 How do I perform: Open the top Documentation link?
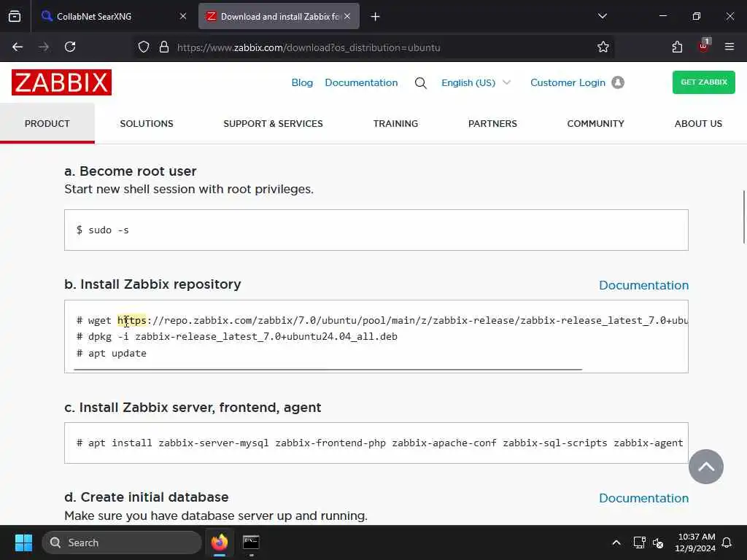click(x=361, y=83)
